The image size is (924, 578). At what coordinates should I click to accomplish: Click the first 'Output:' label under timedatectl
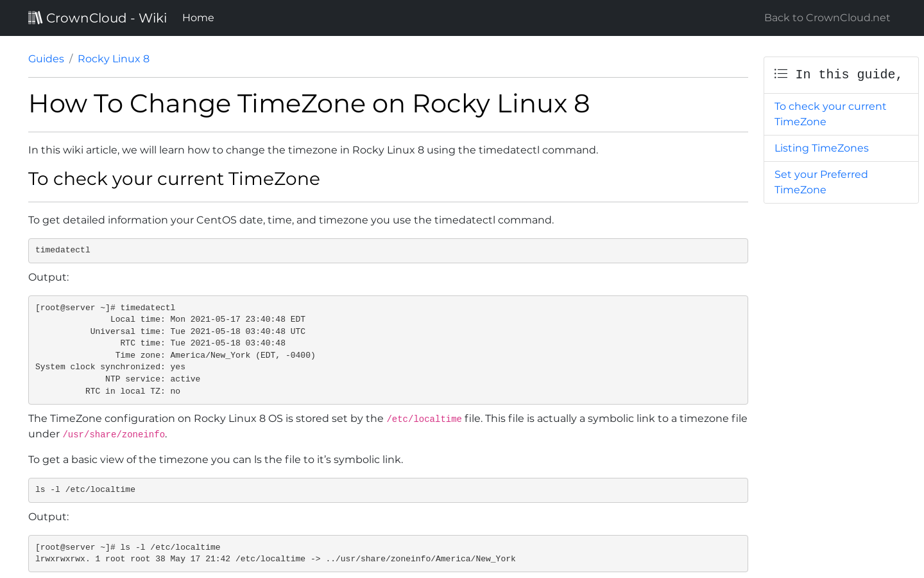[x=49, y=277]
